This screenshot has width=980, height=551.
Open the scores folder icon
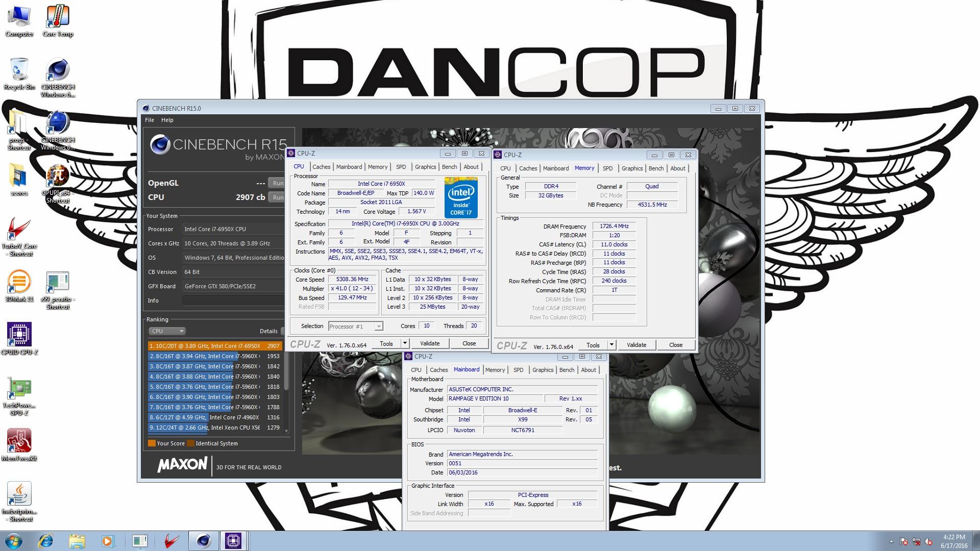(19, 180)
